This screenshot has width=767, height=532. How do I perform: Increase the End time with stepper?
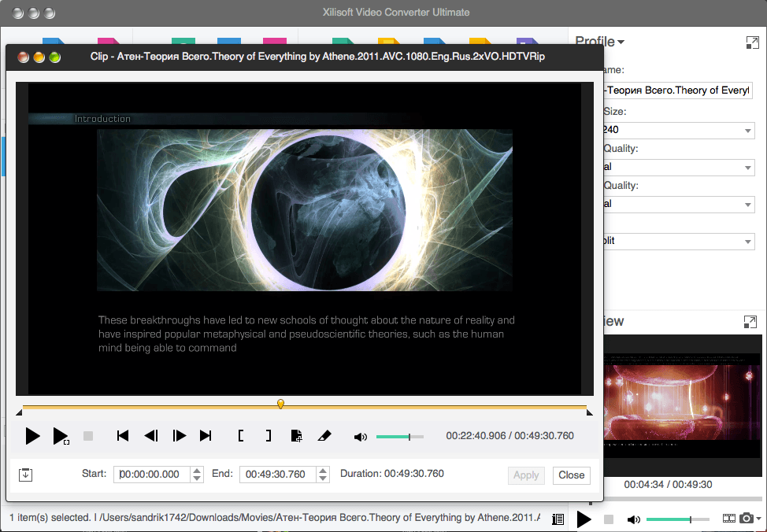[x=322, y=471]
